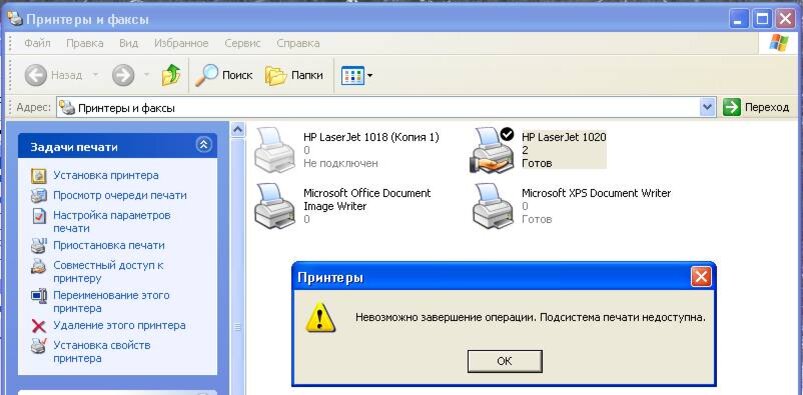Open the dropdown arrow next to Back
Viewport: 803px width, 395px height.
pyautogui.click(x=95, y=75)
